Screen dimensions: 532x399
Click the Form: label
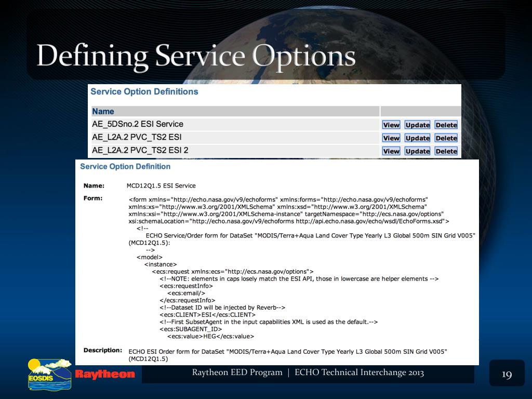93,198
